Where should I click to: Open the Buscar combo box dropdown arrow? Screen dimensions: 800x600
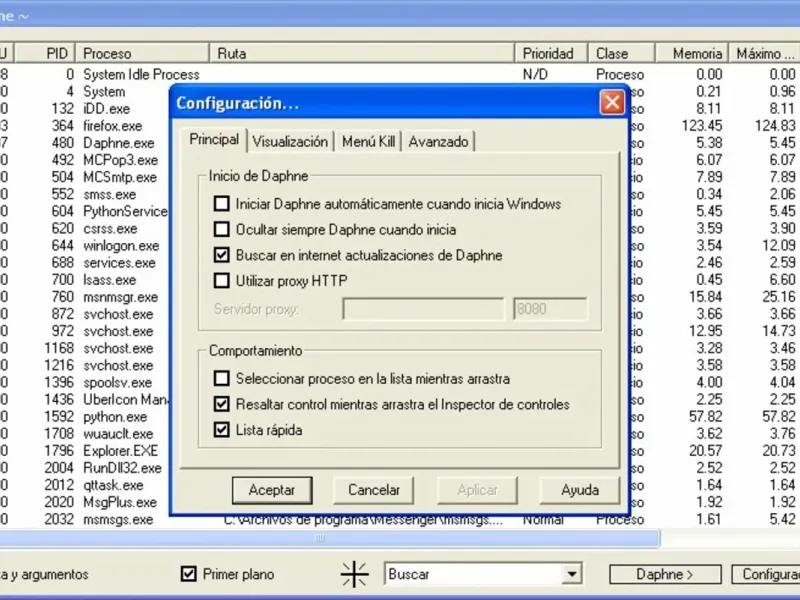click(x=572, y=574)
